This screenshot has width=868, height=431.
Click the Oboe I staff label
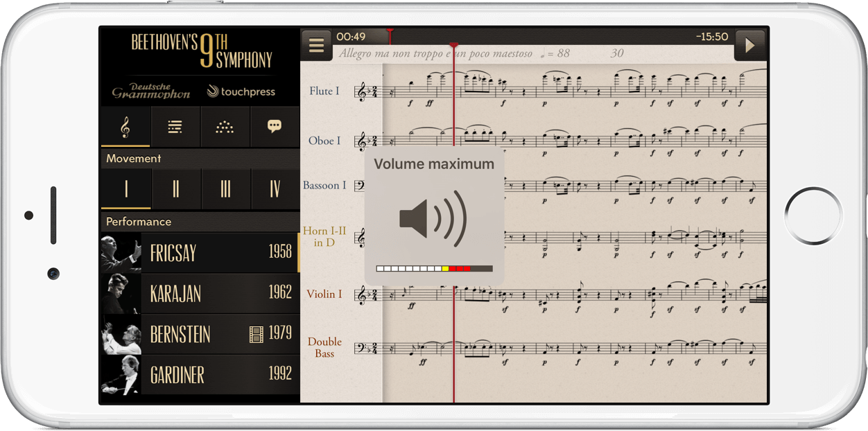[x=324, y=141]
